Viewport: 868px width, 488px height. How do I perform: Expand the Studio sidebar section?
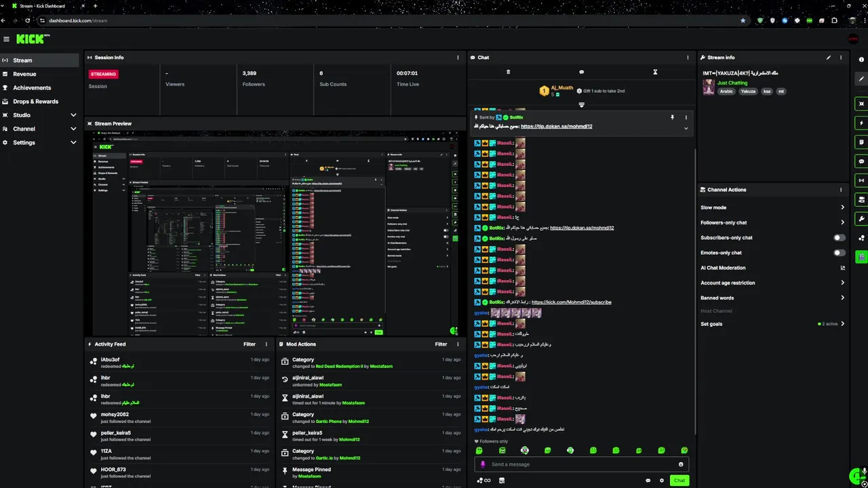click(x=73, y=115)
